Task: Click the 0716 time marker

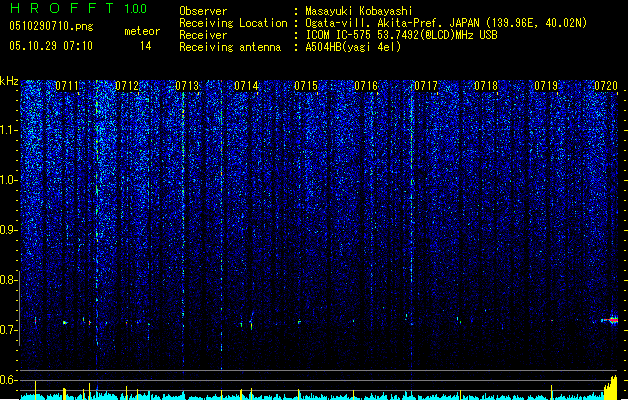Action: point(366,86)
